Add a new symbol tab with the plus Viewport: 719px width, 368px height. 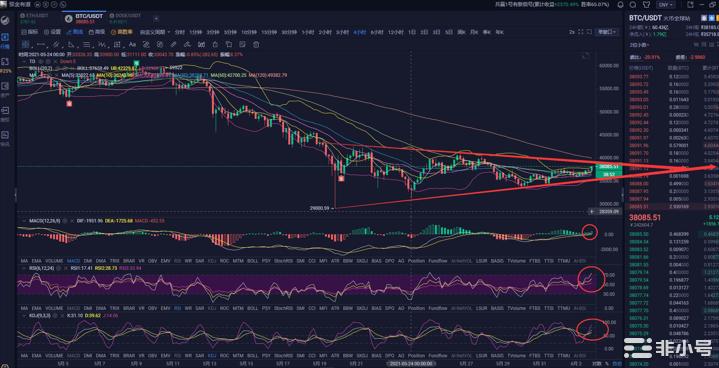click(156, 18)
